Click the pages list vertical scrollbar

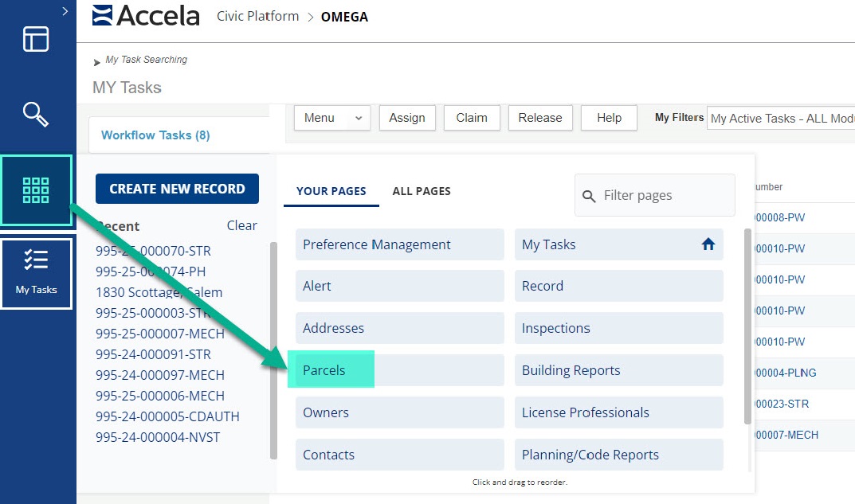pos(747,326)
